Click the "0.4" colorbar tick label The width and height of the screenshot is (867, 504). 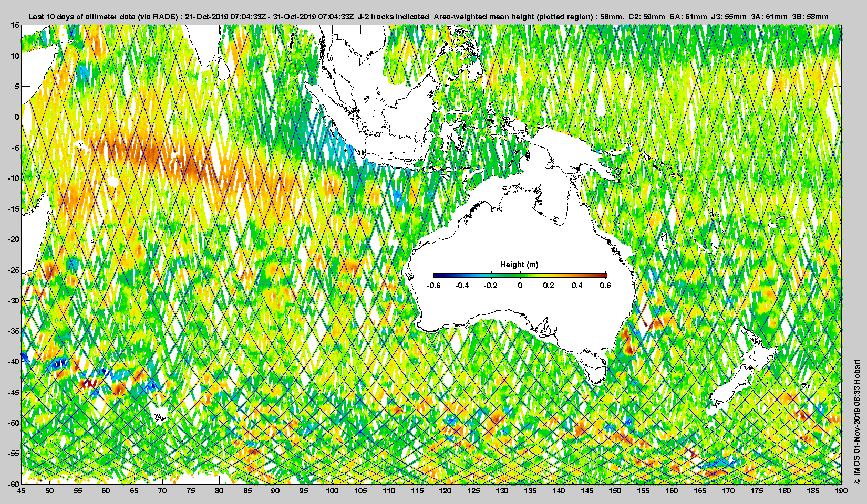pos(577,286)
